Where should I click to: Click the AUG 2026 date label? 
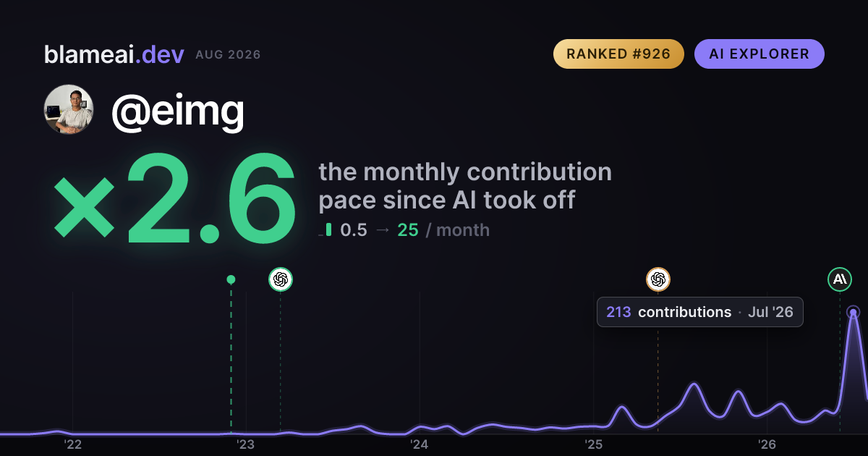(x=228, y=55)
